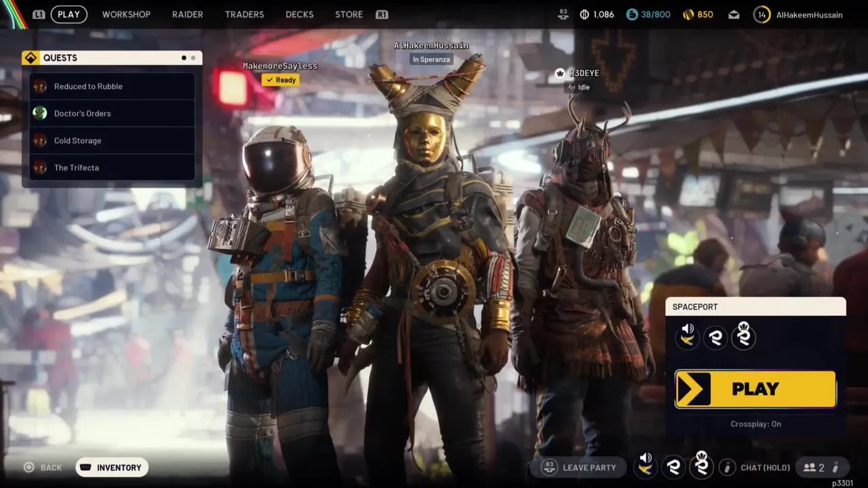Open the Cold Storage quest

tap(112, 140)
